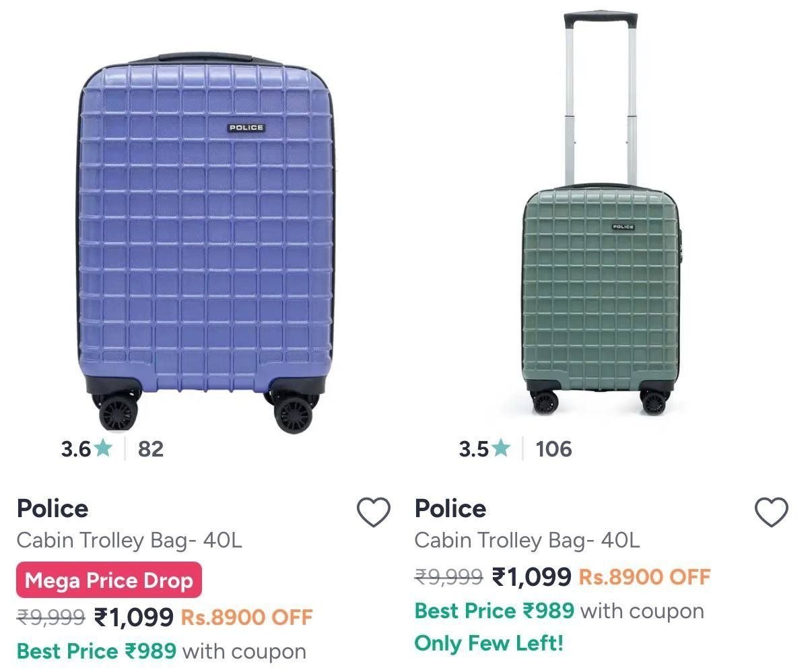Tap Rs.8900 OFF on green bag
Viewport: 812px width, 668px height.
(645, 578)
